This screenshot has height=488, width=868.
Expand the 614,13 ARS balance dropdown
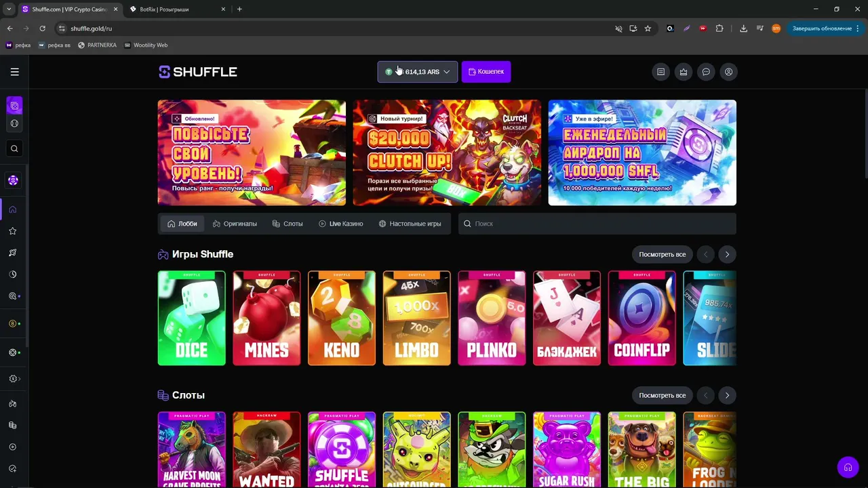tap(418, 72)
